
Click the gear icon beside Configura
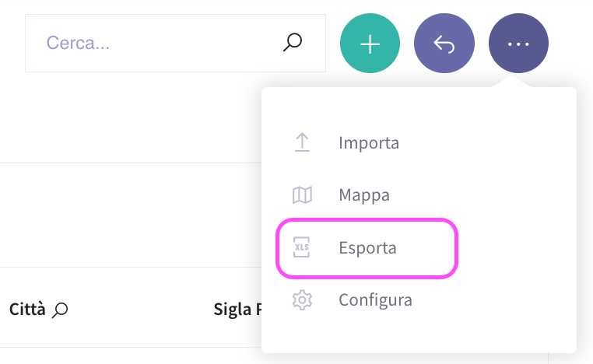tap(302, 300)
